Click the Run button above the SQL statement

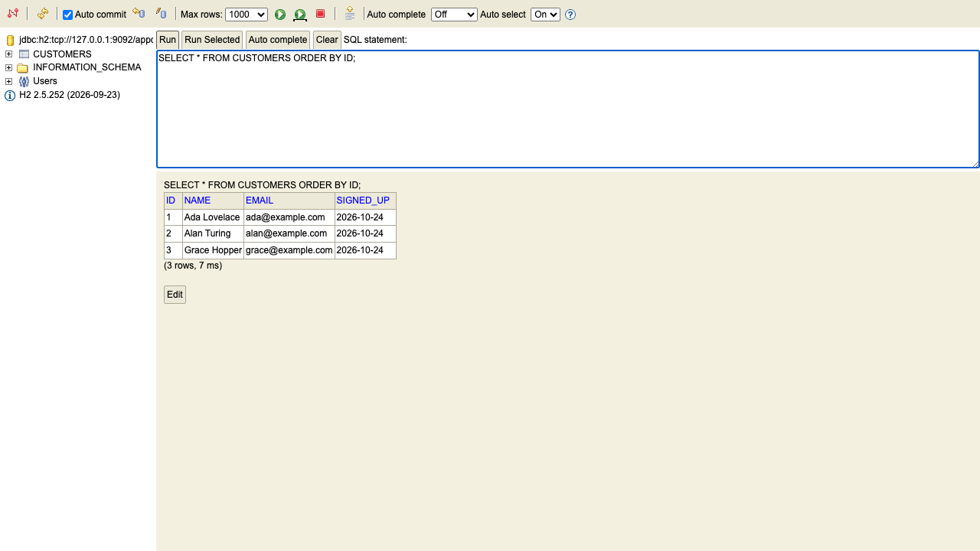coord(168,40)
